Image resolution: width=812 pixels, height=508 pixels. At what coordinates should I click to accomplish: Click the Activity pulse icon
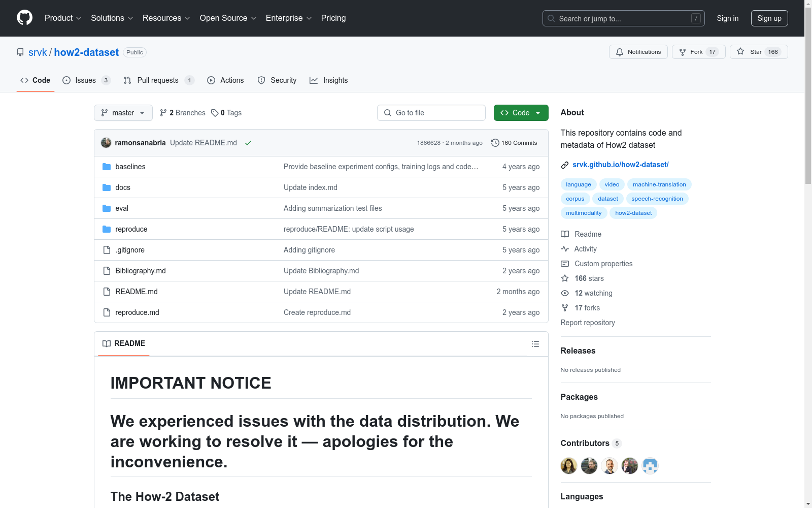565,249
